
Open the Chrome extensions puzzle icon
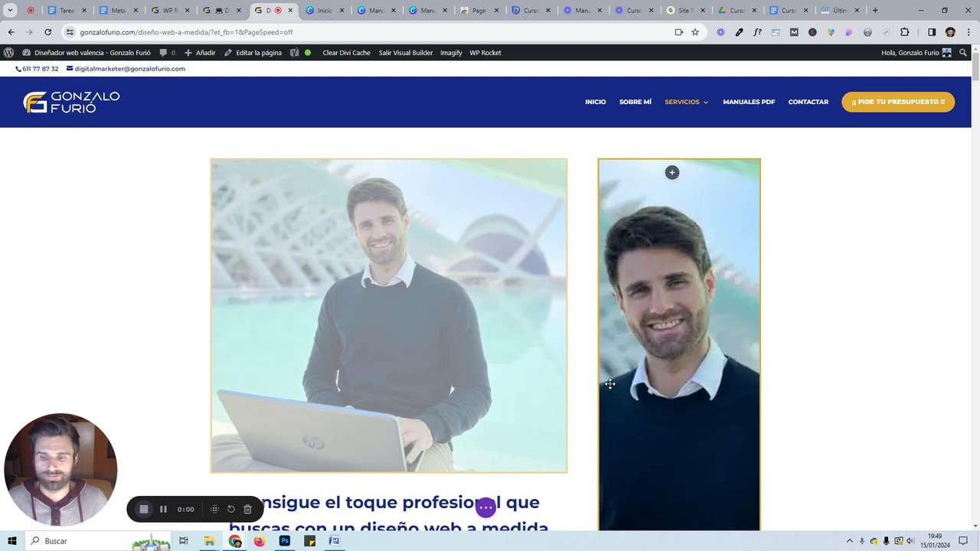(905, 32)
